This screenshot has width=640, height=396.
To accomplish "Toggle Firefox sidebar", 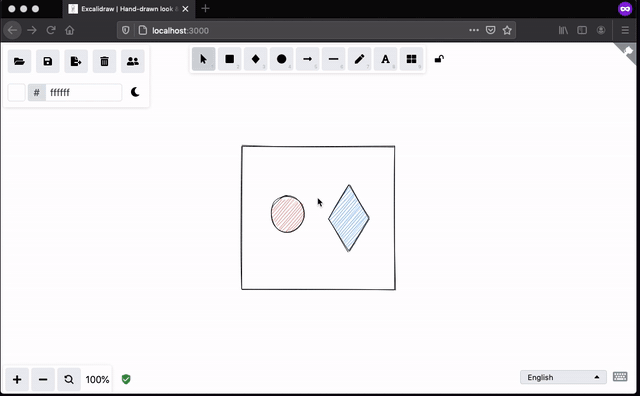I will click(x=582, y=30).
